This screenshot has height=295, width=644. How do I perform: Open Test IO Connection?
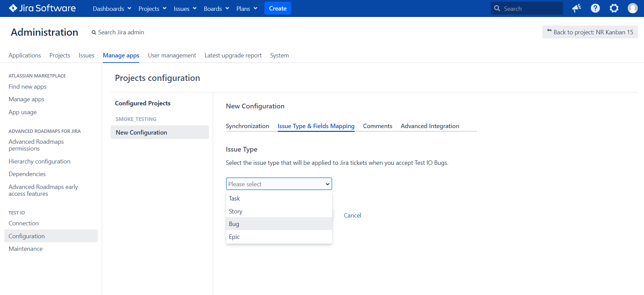(x=23, y=223)
